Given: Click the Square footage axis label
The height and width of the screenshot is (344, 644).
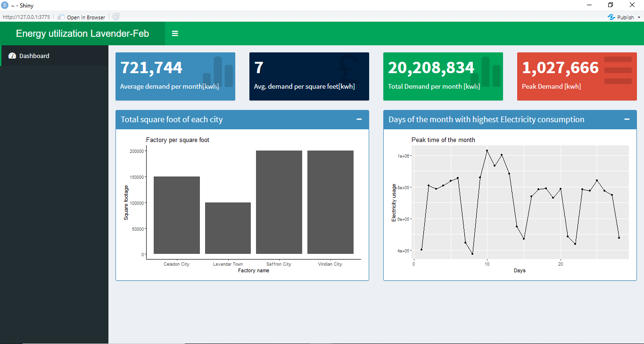Looking at the screenshot, I should click(x=126, y=202).
